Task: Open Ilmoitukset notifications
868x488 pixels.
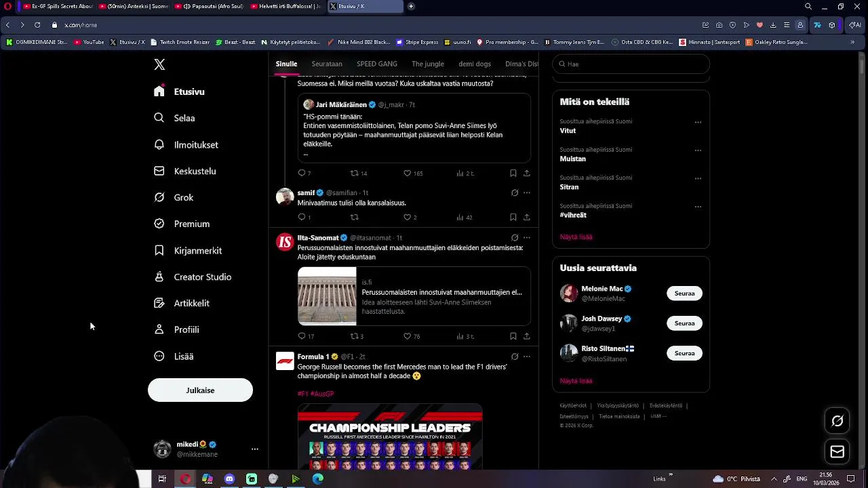Action: click(186, 144)
